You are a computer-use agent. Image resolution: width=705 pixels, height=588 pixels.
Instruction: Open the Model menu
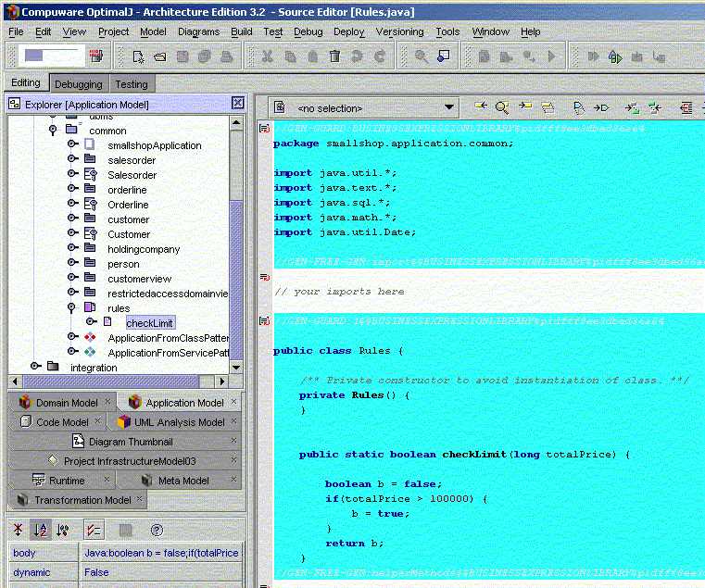pos(153,31)
